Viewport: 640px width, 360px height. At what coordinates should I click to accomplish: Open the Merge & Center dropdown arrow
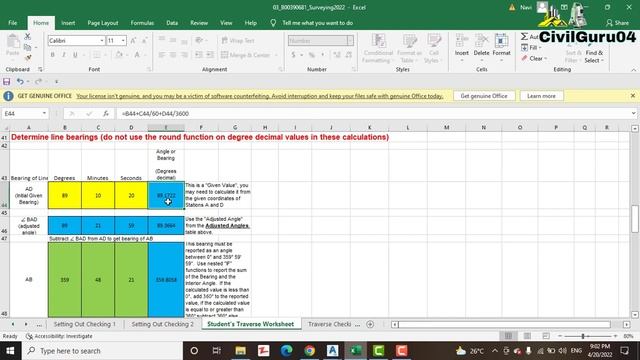(276, 55)
